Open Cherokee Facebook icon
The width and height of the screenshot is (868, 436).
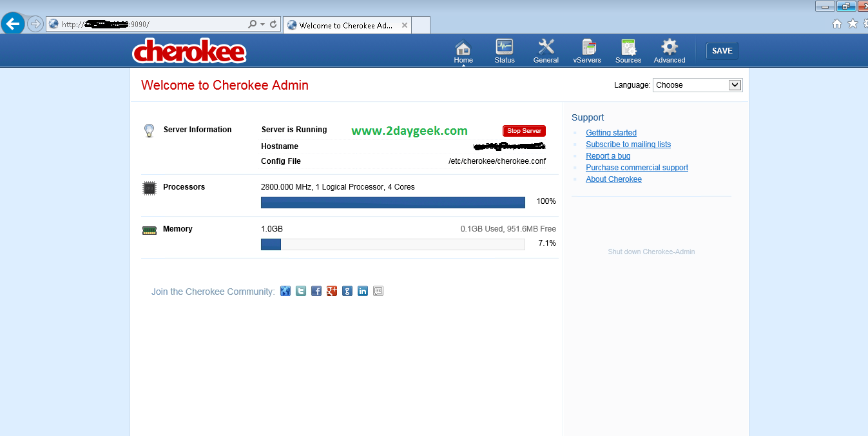click(316, 291)
